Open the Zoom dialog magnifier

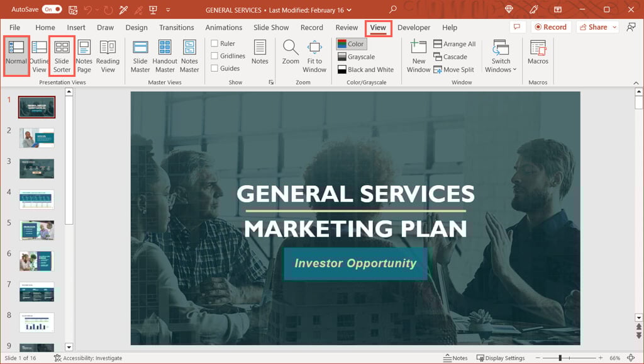(291, 53)
